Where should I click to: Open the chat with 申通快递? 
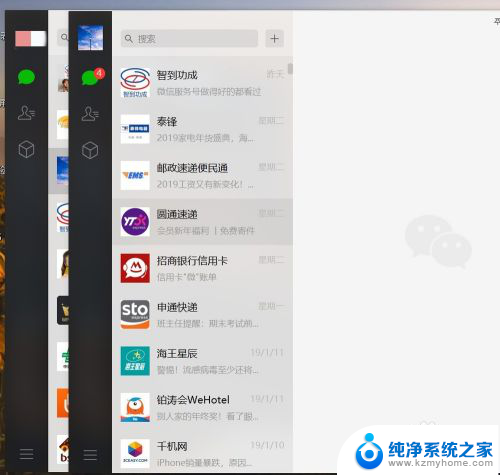203,315
